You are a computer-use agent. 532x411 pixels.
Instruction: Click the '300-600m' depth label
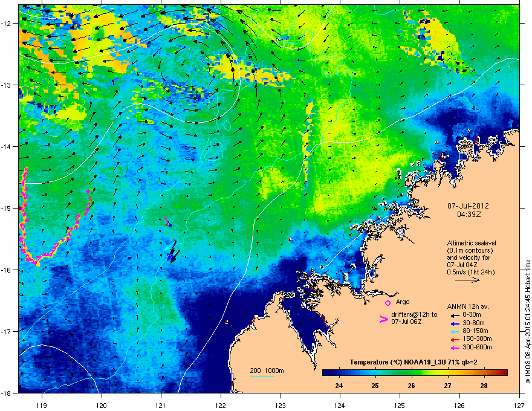point(477,347)
